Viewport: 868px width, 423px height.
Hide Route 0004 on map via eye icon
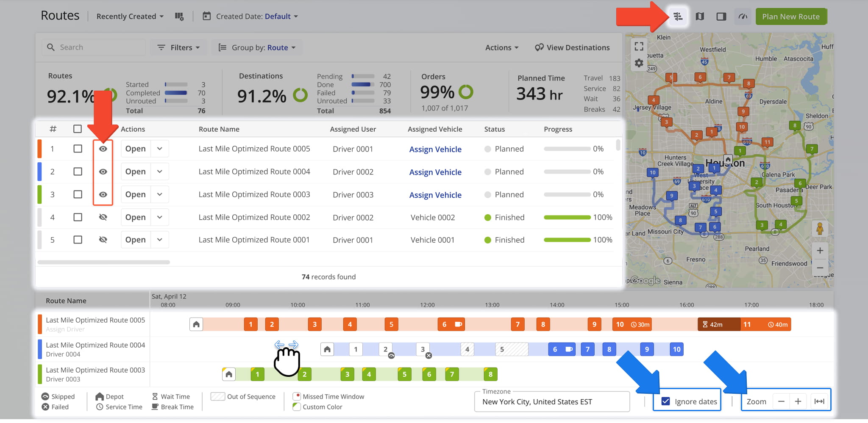pos(103,171)
